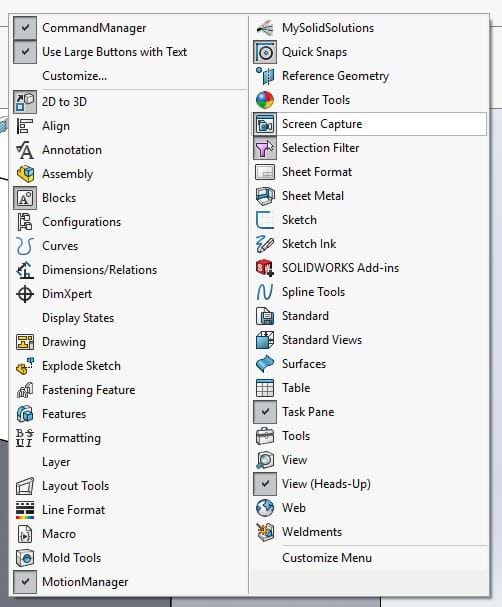This screenshot has height=607, width=502.
Task: Click the Screen Capture toolbar icon
Action: [x=265, y=124]
